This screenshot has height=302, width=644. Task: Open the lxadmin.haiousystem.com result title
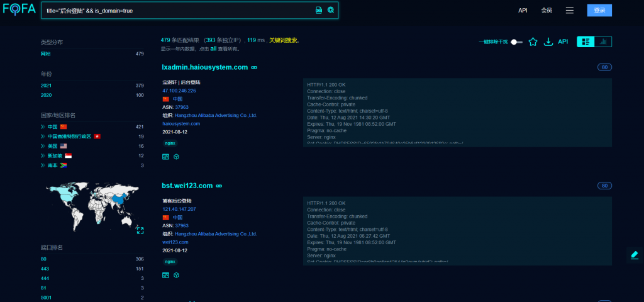[x=205, y=67]
